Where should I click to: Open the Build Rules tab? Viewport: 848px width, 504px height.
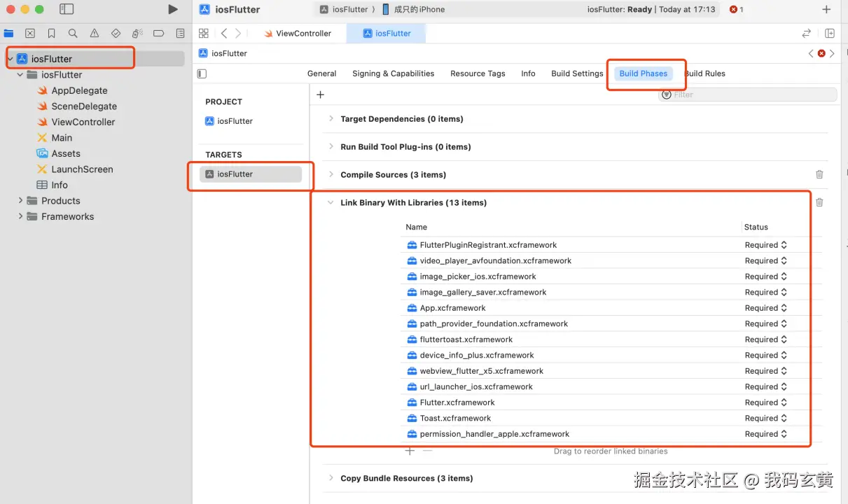(705, 73)
